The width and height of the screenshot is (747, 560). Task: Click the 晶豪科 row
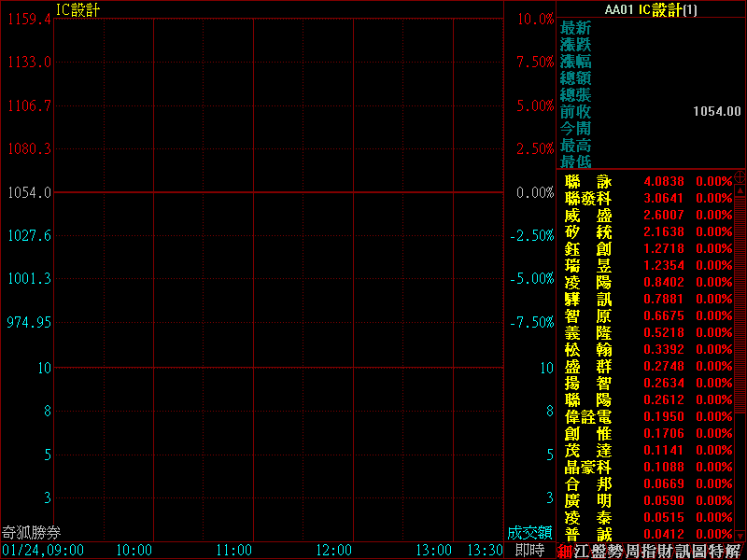tap(588, 467)
